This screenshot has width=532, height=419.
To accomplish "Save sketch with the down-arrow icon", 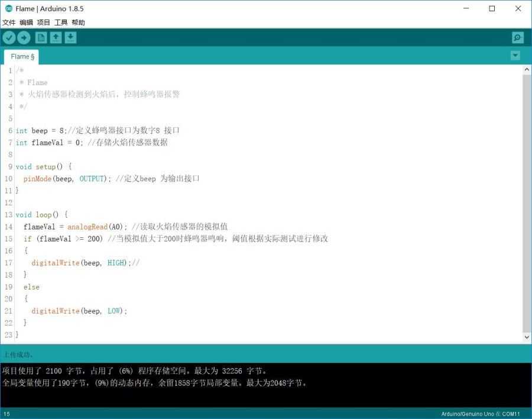I will pyautogui.click(x=70, y=38).
